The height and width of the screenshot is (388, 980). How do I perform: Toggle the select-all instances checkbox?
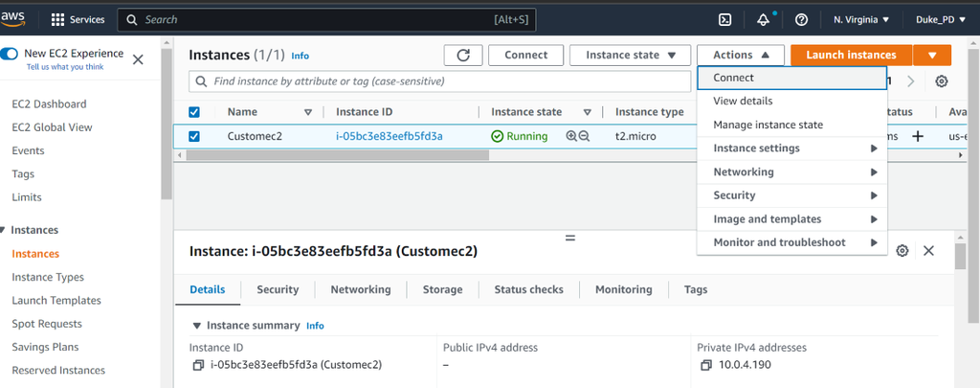[194, 112]
